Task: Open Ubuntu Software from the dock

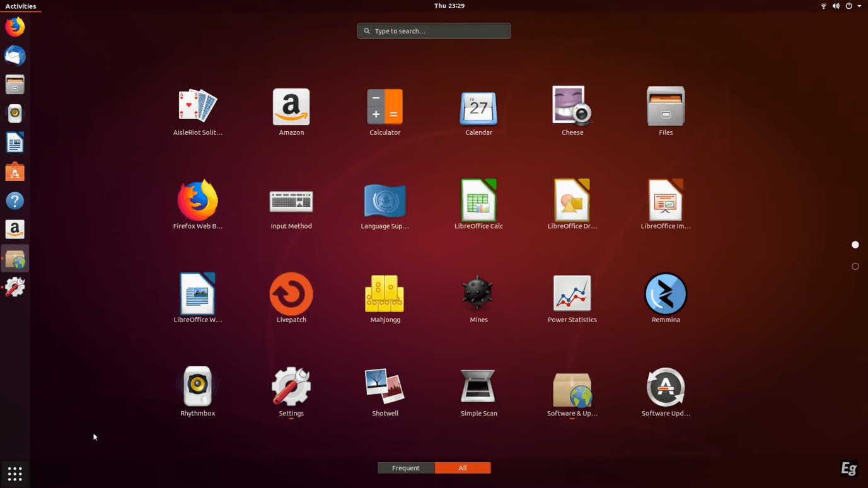Action: click(x=15, y=171)
